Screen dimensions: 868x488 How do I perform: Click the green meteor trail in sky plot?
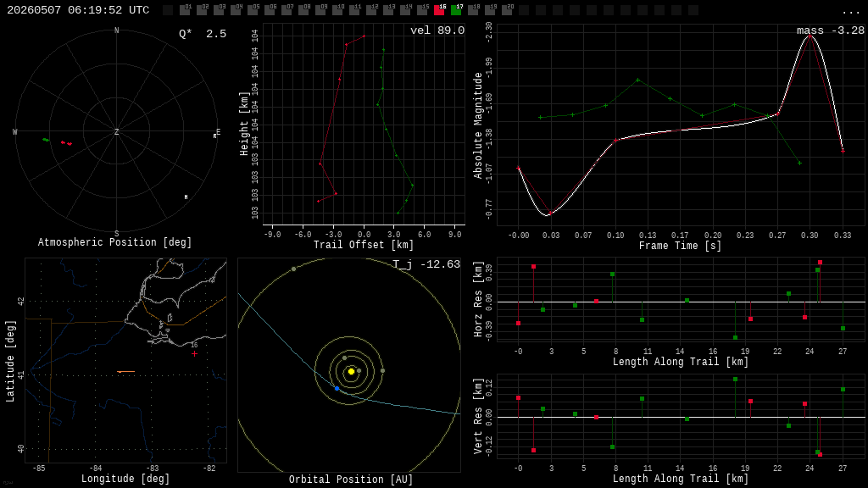tap(46, 140)
